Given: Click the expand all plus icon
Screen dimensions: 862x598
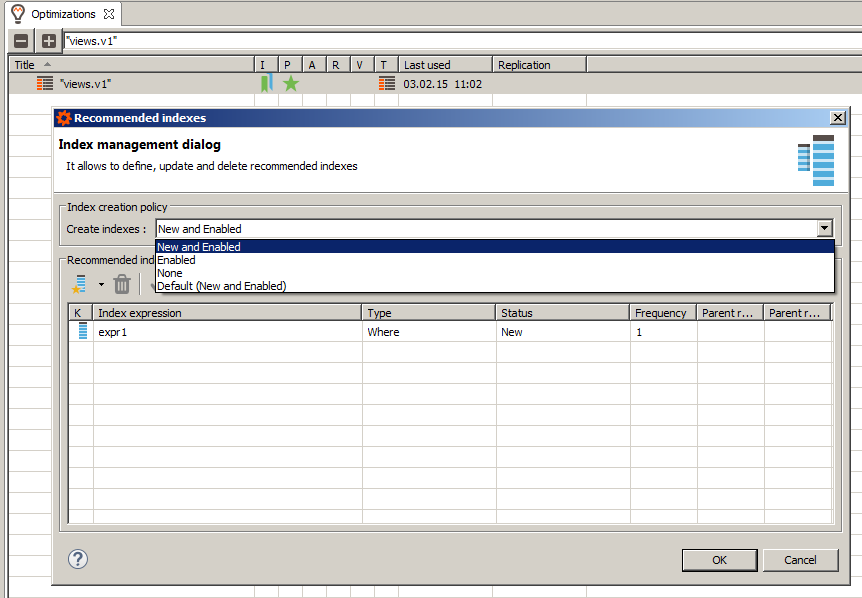Looking at the screenshot, I should [x=48, y=41].
